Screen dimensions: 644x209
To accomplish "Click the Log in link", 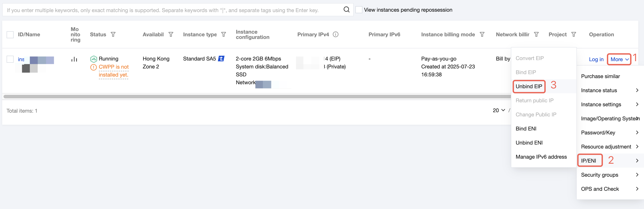I will pos(596,59).
